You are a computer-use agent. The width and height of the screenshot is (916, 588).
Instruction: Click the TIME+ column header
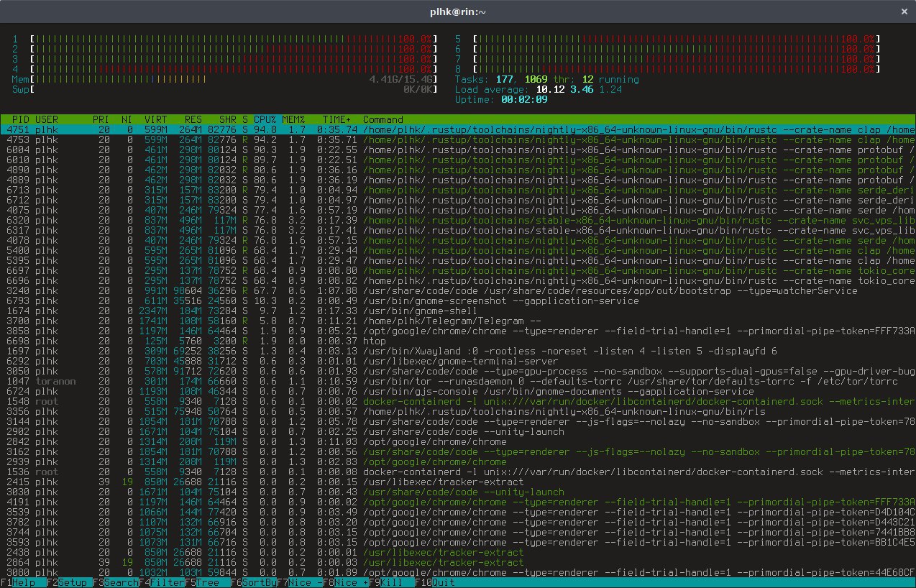[x=337, y=119]
